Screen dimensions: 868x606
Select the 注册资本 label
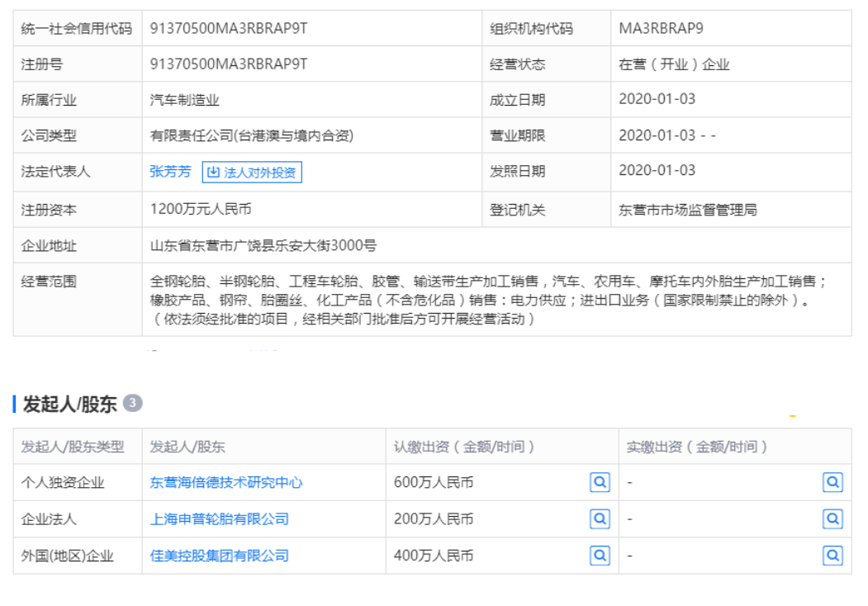49,210
